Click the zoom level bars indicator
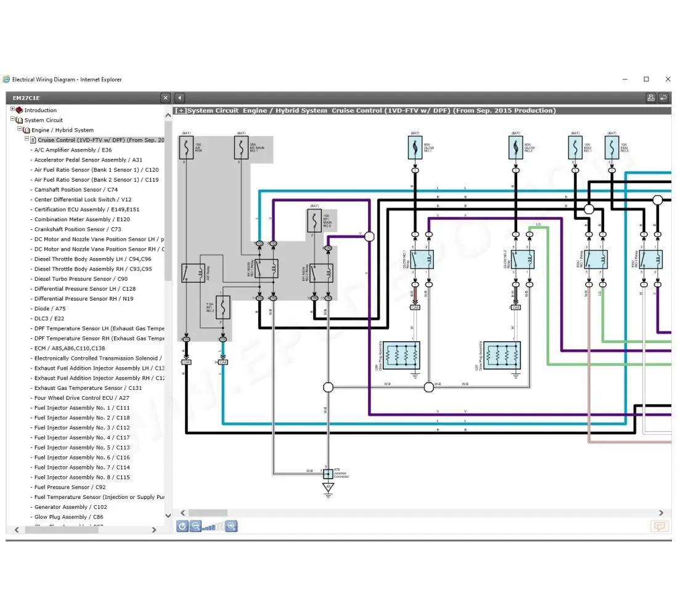This screenshot has height=616, width=678. [x=213, y=527]
